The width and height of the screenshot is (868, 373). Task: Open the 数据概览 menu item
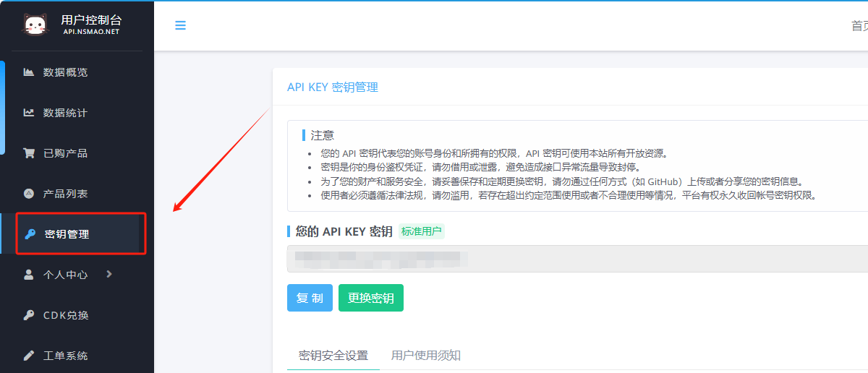pyautogui.click(x=65, y=72)
